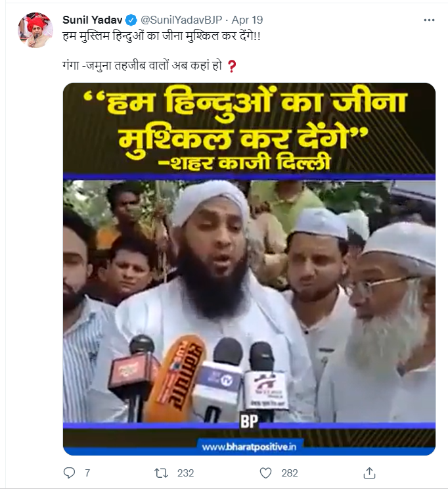Click the red question mark emoji
The image size is (448, 489).
tap(231, 66)
